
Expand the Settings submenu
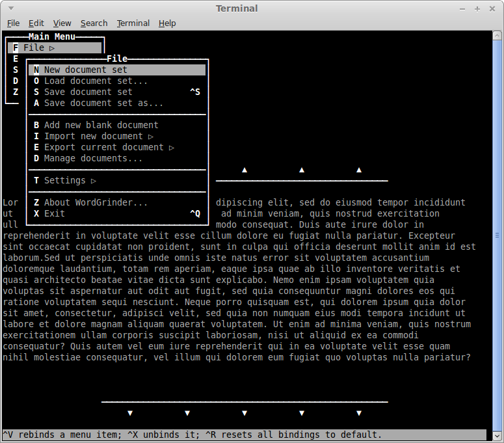pos(70,180)
